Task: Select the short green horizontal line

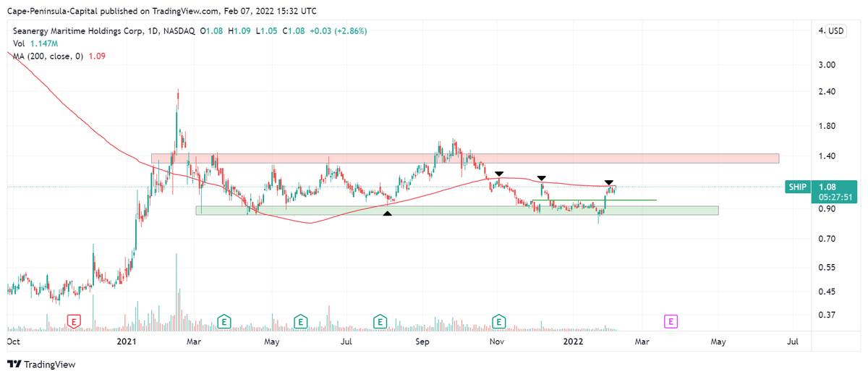Action: click(x=594, y=200)
